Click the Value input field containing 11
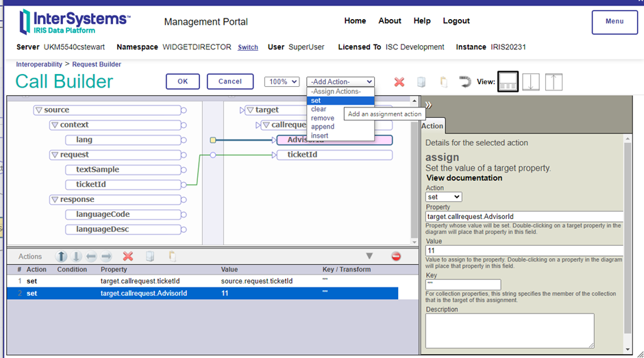This screenshot has width=644, height=358. click(524, 251)
